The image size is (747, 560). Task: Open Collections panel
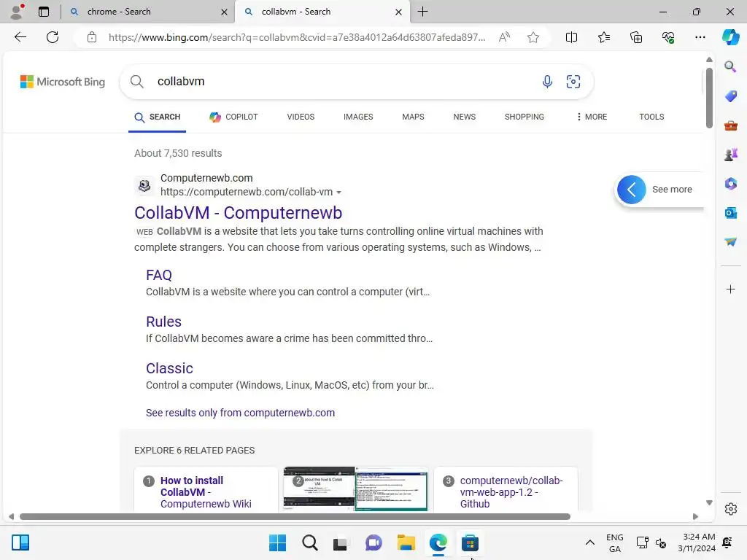point(636,37)
